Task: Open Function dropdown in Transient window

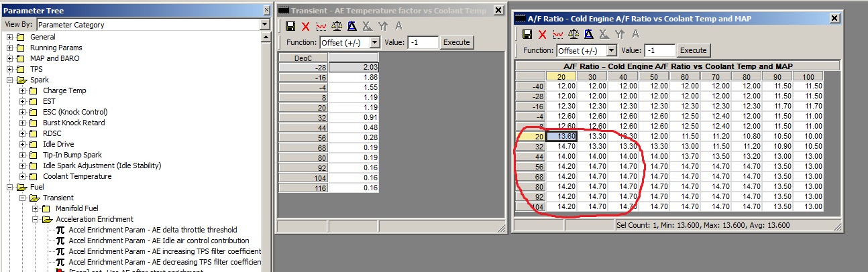Action: pyautogui.click(x=374, y=42)
